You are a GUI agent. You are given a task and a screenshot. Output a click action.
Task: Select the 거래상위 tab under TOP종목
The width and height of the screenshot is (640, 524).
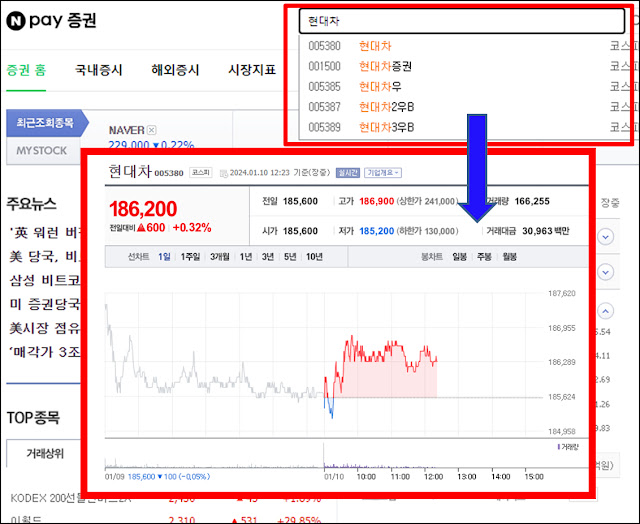pyautogui.click(x=45, y=453)
